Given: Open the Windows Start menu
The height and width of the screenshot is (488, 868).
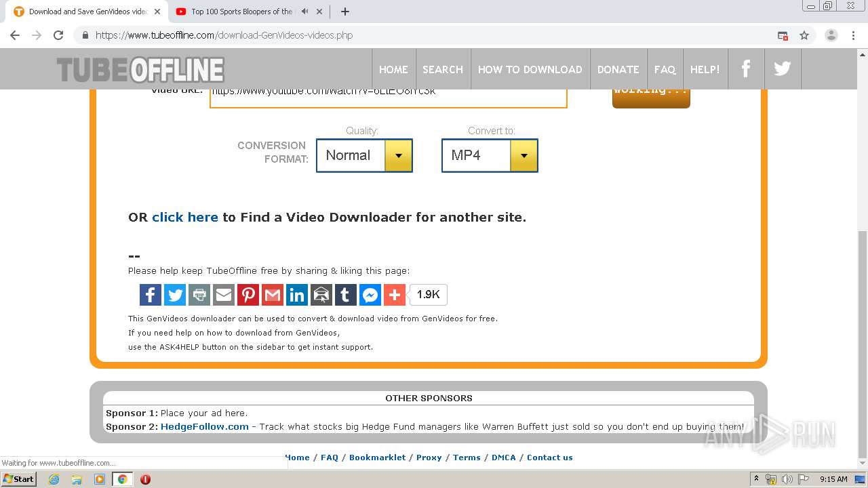Looking at the screenshot, I should [18, 479].
